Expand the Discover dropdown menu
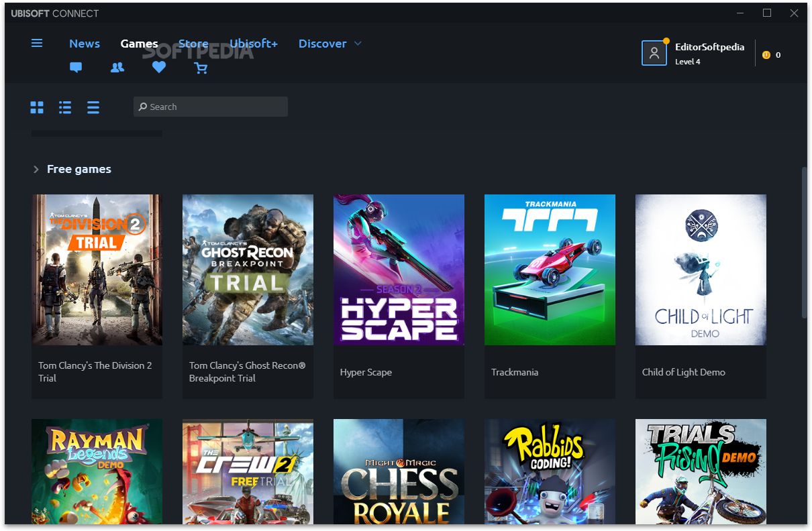812x531 pixels. [x=357, y=44]
